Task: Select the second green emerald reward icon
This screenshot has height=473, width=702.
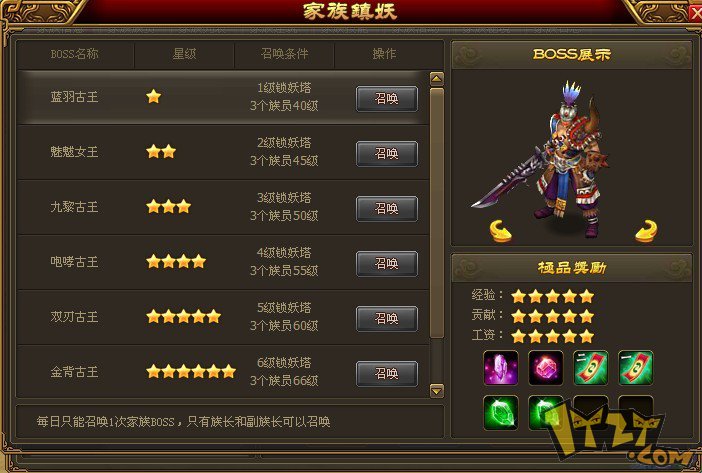Action: (x=546, y=413)
